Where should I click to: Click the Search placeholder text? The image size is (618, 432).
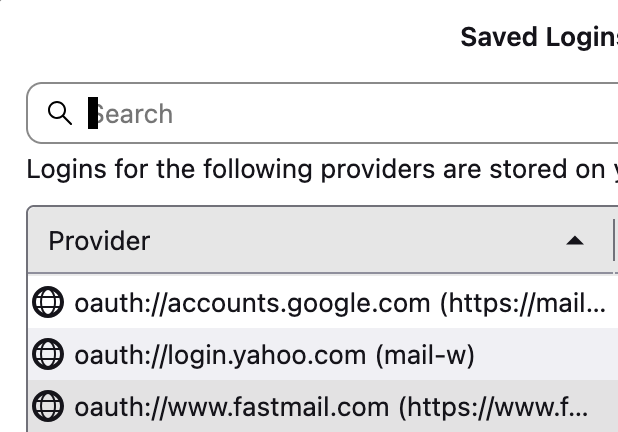click(136, 114)
